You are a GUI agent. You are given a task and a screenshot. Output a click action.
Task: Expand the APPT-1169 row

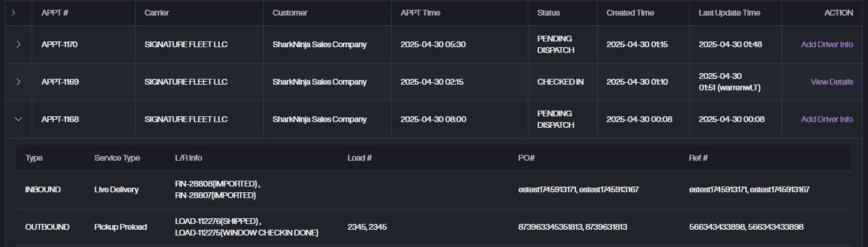coord(18,82)
